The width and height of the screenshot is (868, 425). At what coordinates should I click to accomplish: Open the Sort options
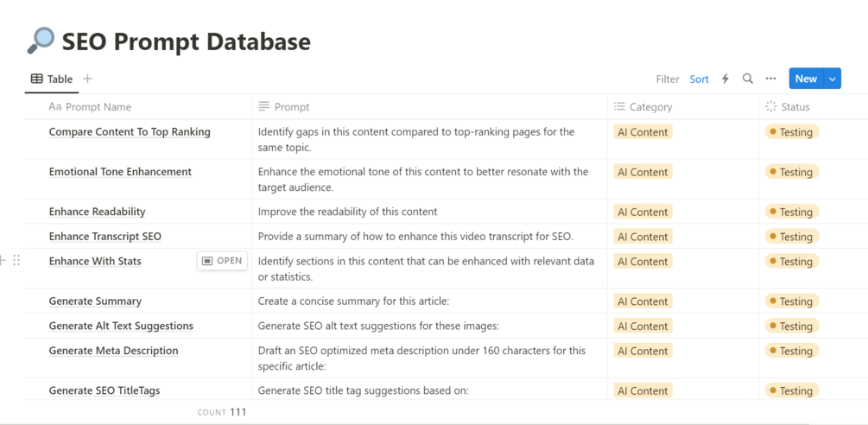pyautogui.click(x=699, y=79)
